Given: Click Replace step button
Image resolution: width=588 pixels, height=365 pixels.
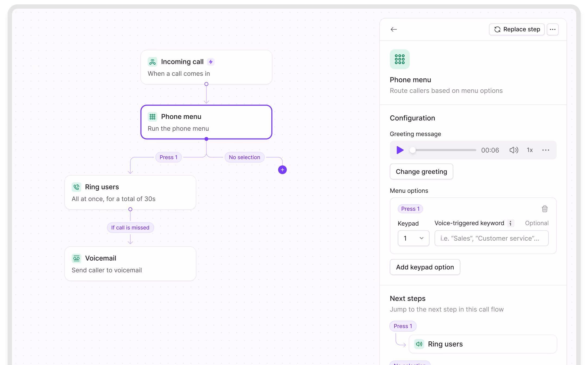Looking at the screenshot, I should coord(517,29).
